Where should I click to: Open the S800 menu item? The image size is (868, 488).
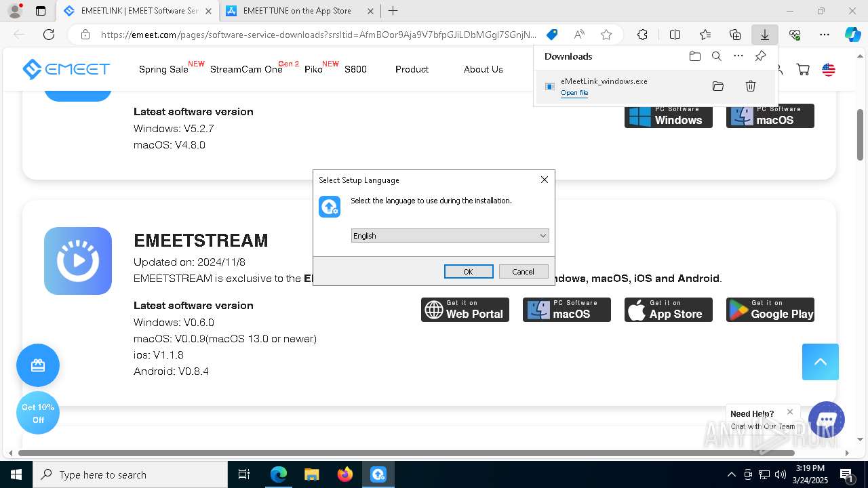355,69
